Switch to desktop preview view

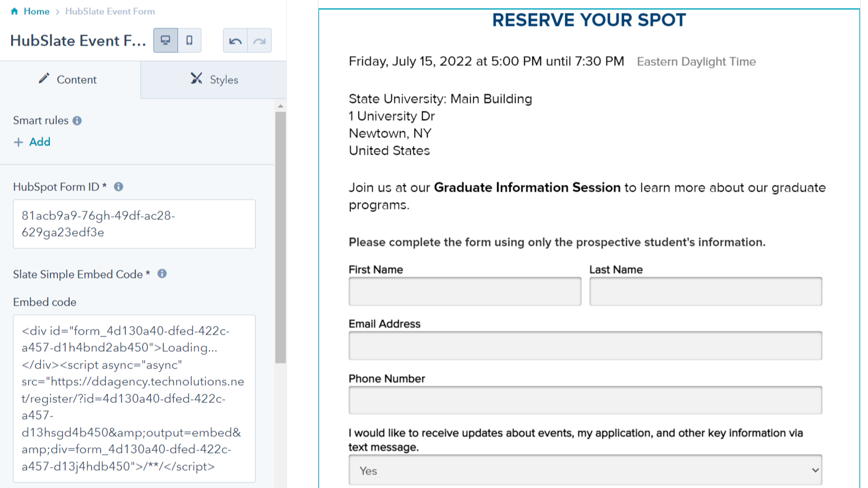click(x=166, y=41)
